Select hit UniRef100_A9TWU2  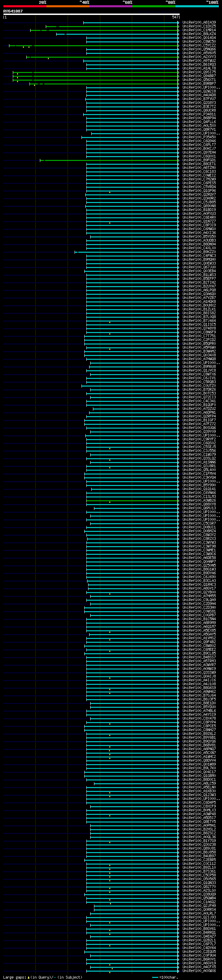click(199, 60)
